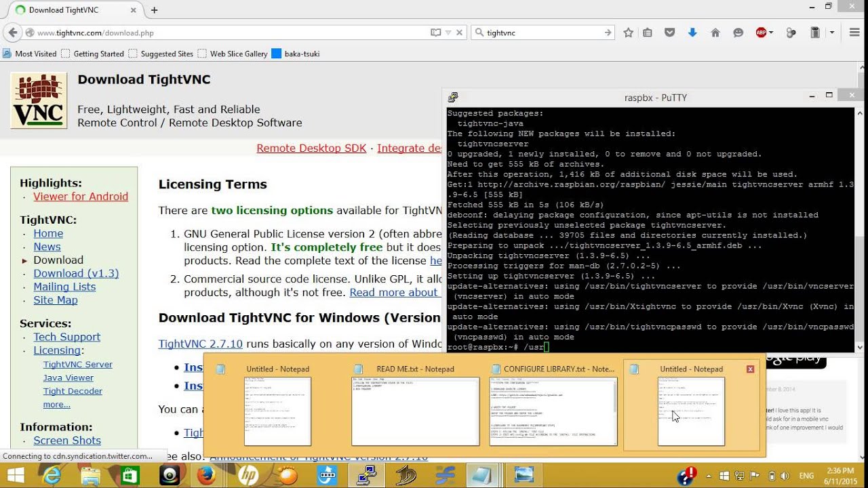
Task: Switch input language via ENG indicator
Action: click(807, 476)
